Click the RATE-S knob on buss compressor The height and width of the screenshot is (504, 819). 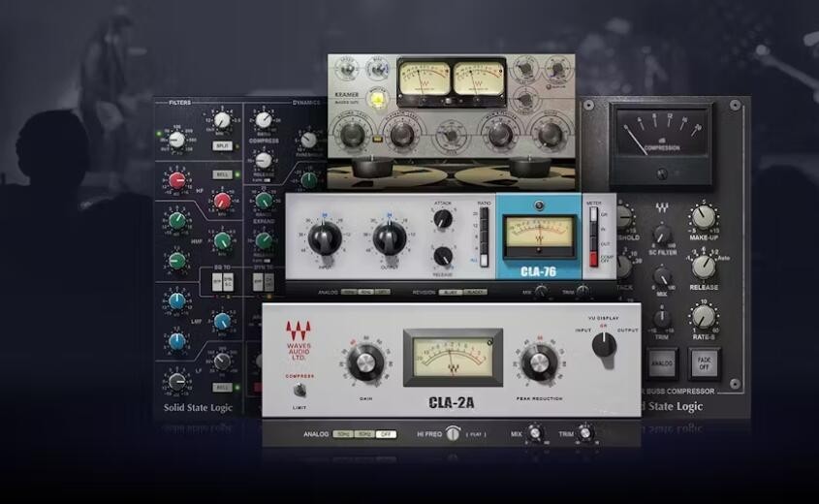[704, 317]
